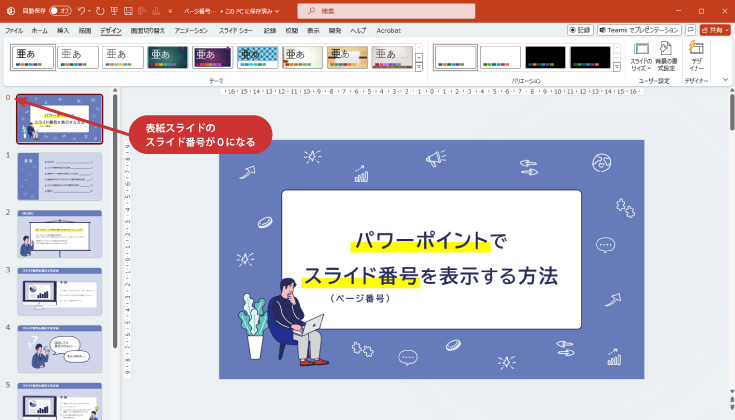This screenshot has width=735, height=420.
Task: Open the file name save-location dropdown
Action: 277,11
